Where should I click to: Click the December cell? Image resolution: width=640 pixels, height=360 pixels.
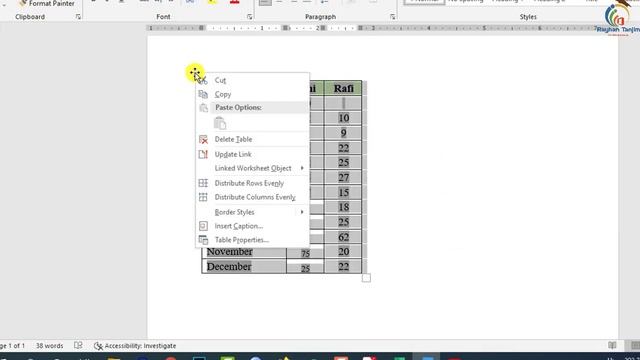pos(244,267)
